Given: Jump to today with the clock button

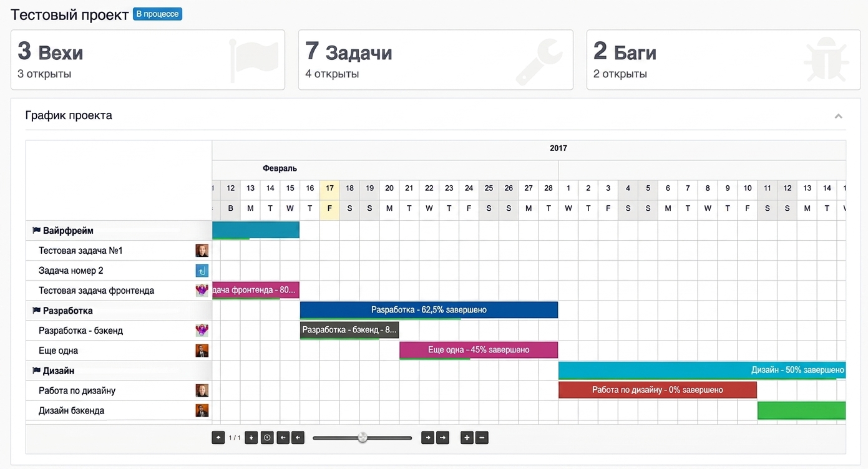Looking at the screenshot, I should (267, 438).
